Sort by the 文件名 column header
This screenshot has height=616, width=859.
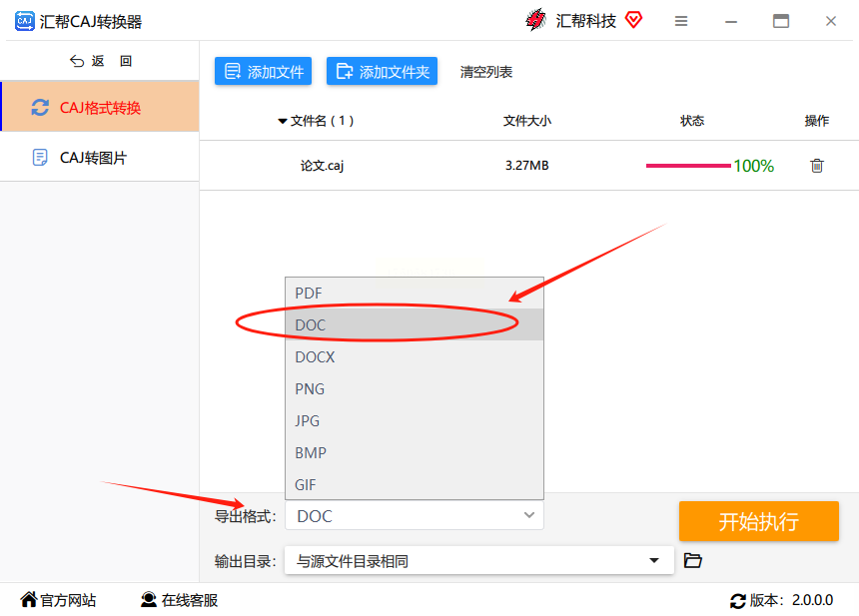coord(316,121)
